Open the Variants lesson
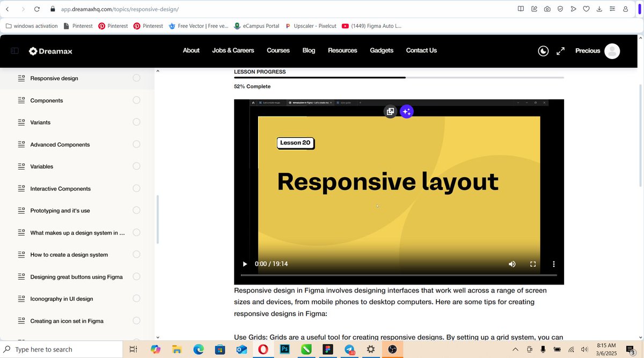This screenshot has height=358, width=644. click(x=40, y=122)
